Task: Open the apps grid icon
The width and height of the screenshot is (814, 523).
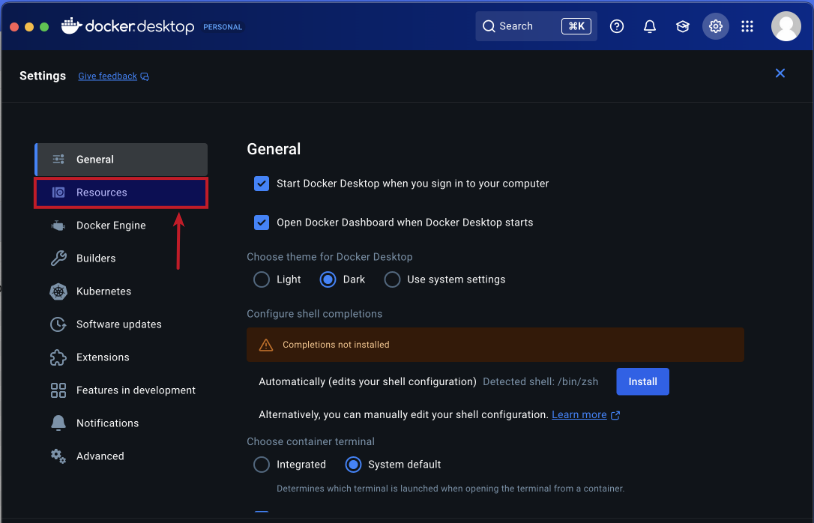Action: tap(747, 26)
